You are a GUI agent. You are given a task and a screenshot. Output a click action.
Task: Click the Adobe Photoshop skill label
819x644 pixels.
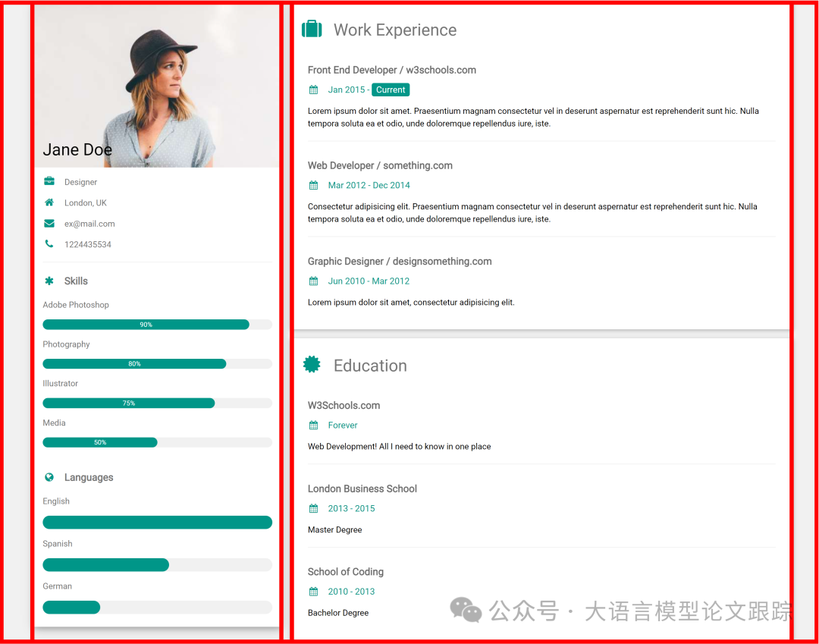[x=76, y=304]
